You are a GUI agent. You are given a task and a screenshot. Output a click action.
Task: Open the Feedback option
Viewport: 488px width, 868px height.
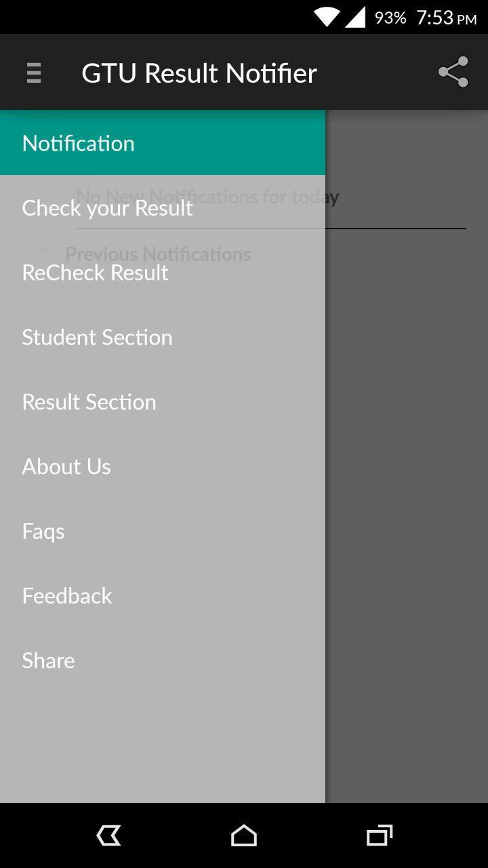pos(66,595)
